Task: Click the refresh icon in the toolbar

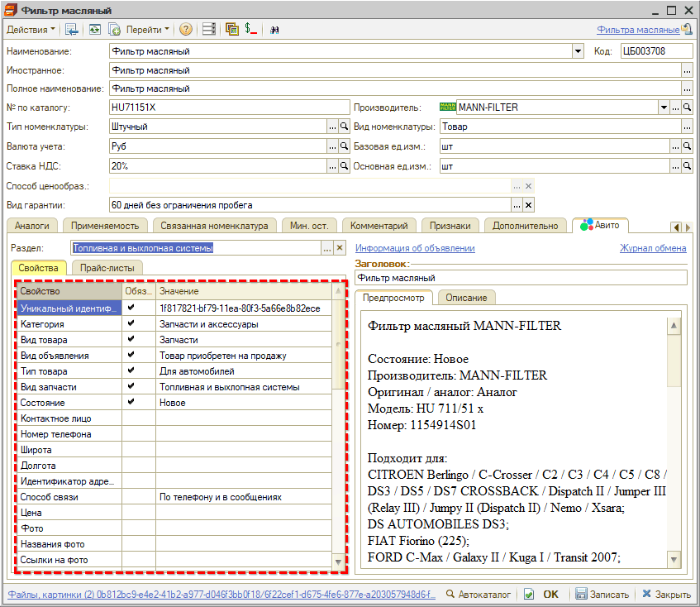Action: [x=96, y=29]
